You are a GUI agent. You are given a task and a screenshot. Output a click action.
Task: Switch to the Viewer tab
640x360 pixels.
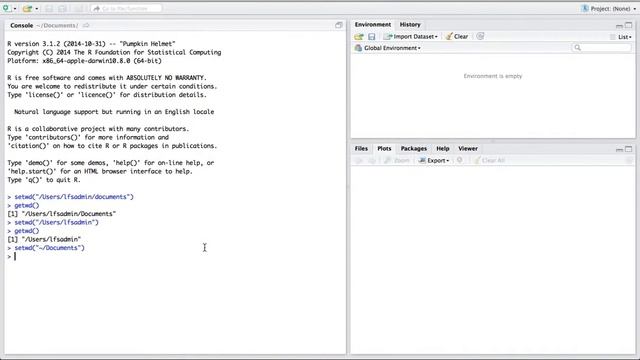[x=468, y=149]
